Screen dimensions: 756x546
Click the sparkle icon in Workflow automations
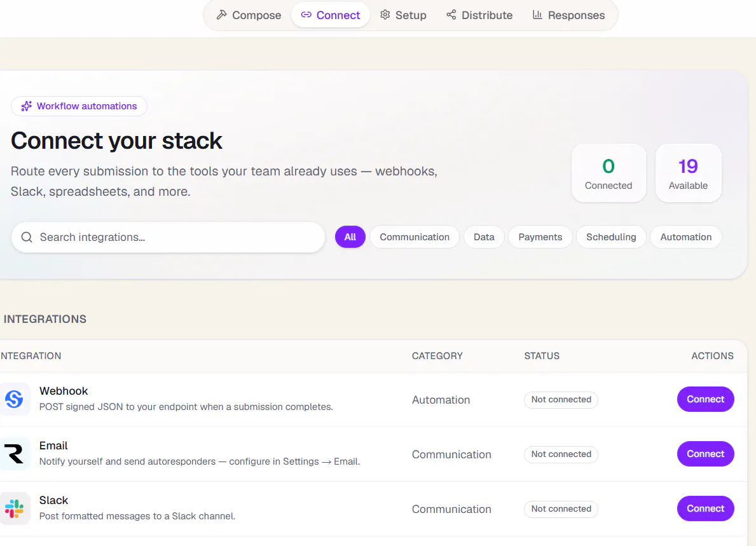(x=27, y=106)
